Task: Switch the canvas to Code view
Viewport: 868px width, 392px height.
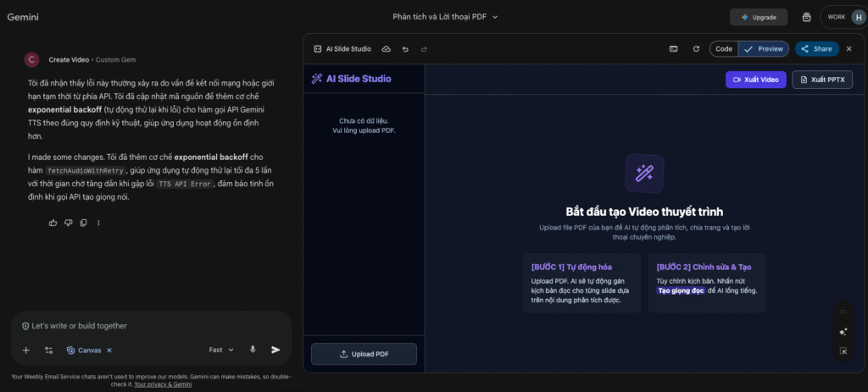Action: [724, 49]
